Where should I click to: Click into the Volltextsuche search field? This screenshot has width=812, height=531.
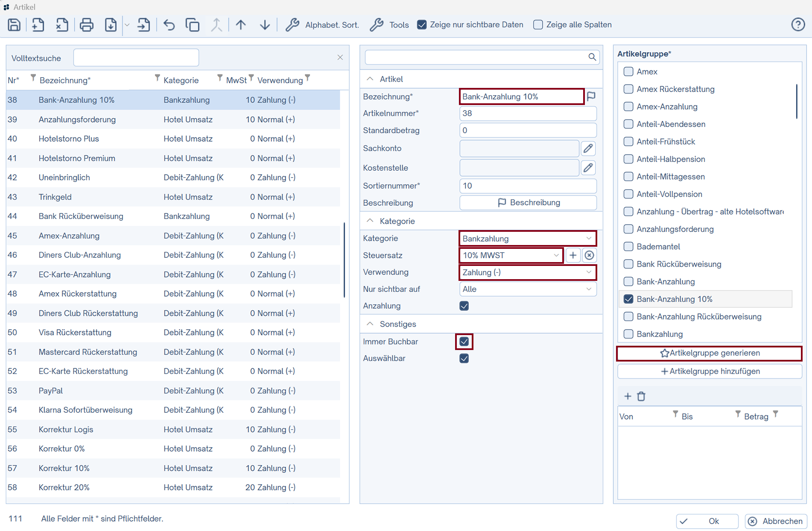click(136, 58)
